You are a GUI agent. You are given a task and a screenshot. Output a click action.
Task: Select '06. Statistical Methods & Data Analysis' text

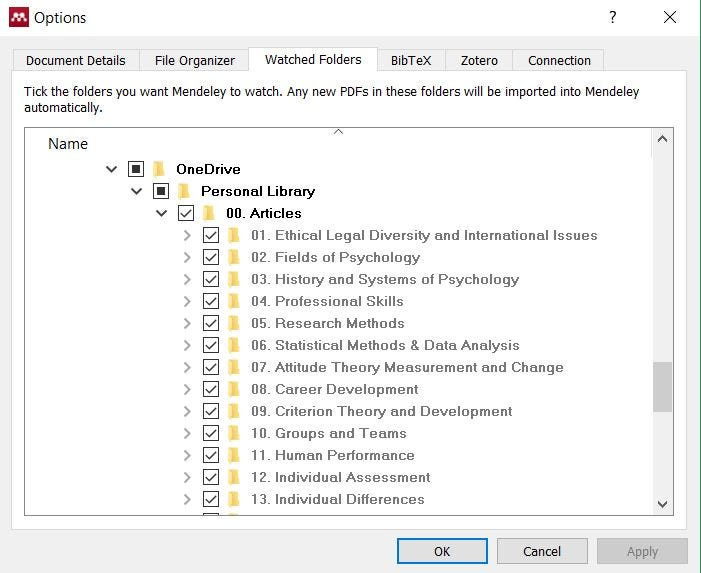point(385,345)
